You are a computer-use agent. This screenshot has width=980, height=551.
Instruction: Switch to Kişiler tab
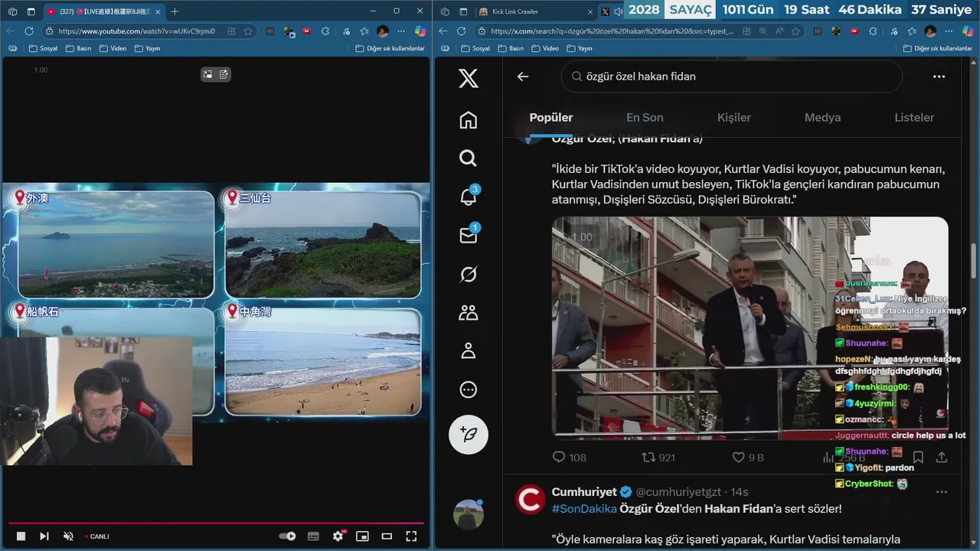pos(733,117)
